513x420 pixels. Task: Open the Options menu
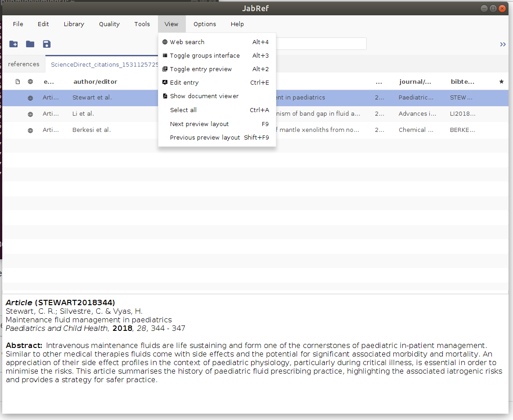(x=205, y=24)
